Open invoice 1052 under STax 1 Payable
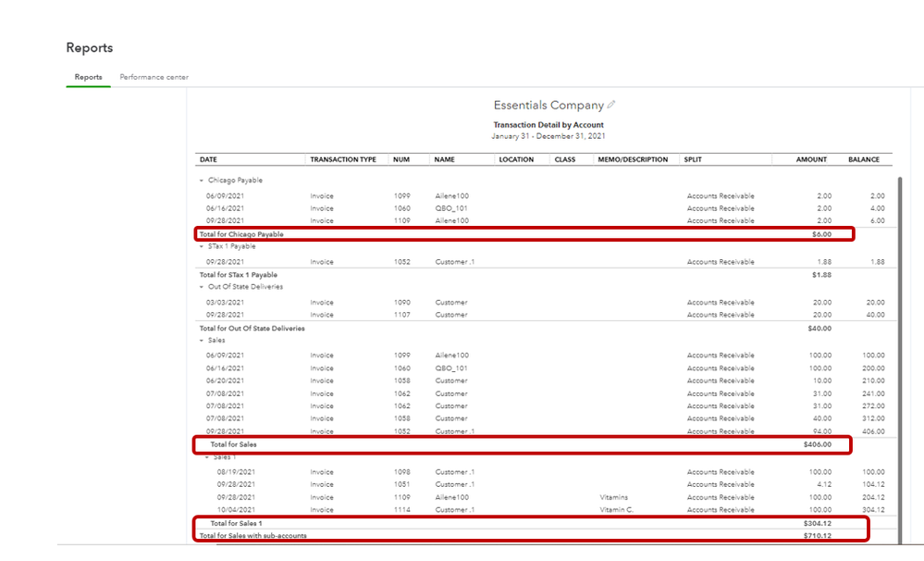Screen dimensions: 924x561 [545, 262]
